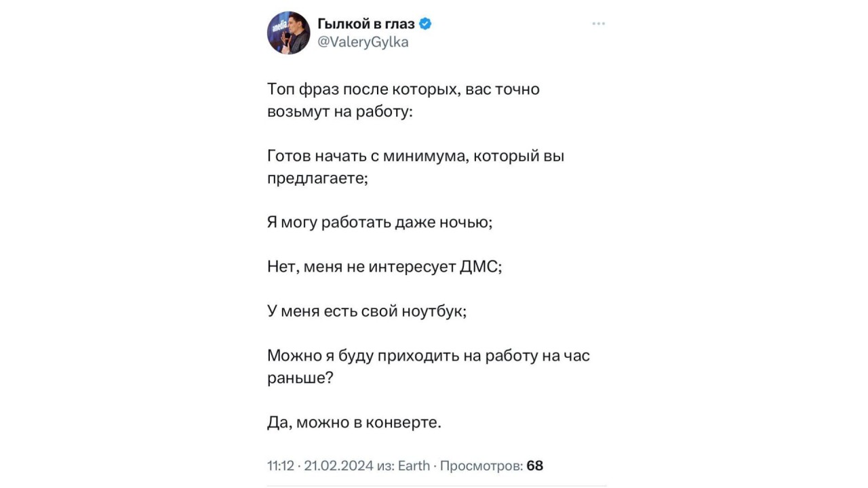
Task: Click the 11:12 timestamp
Action: tap(281, 466)
